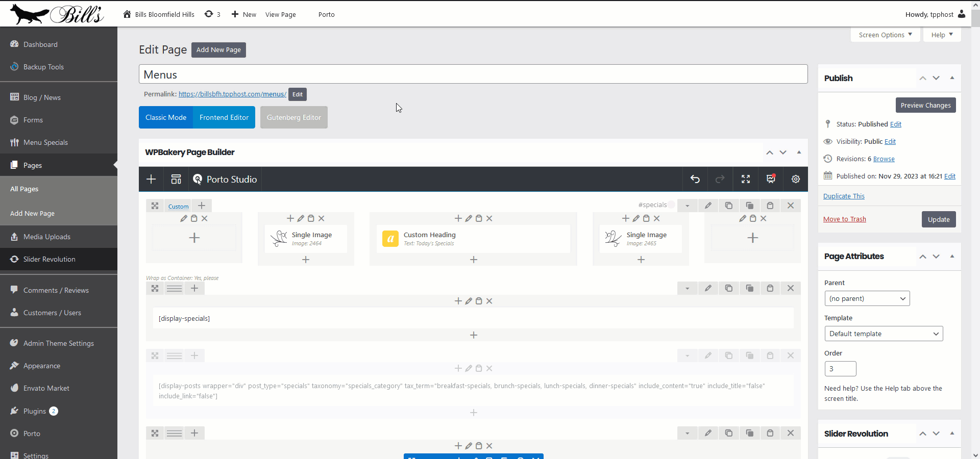The width and height of the screenshot is (980, 459).
Task: Open the Porto Studio template library
Action: click(x=225, y=179)
